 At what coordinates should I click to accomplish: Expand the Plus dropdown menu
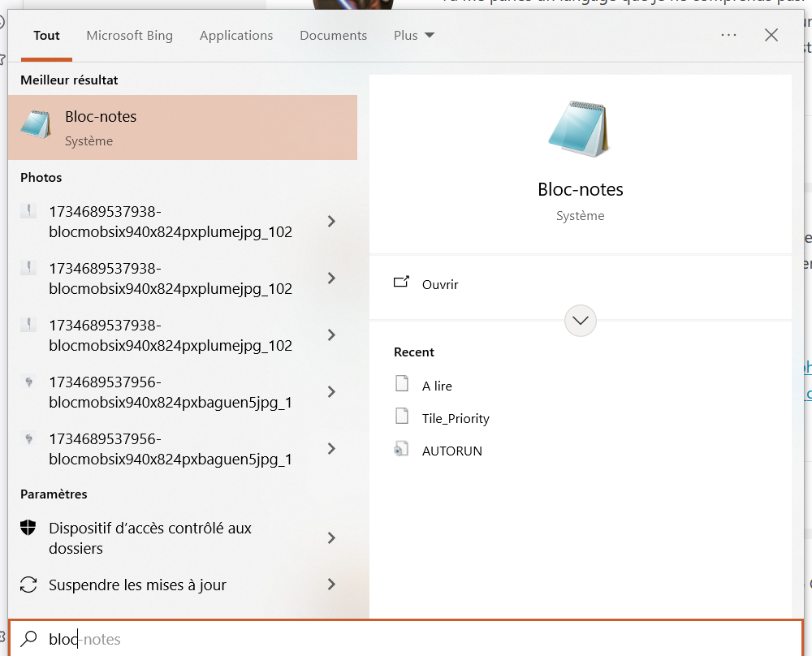[x=414, y=36]
